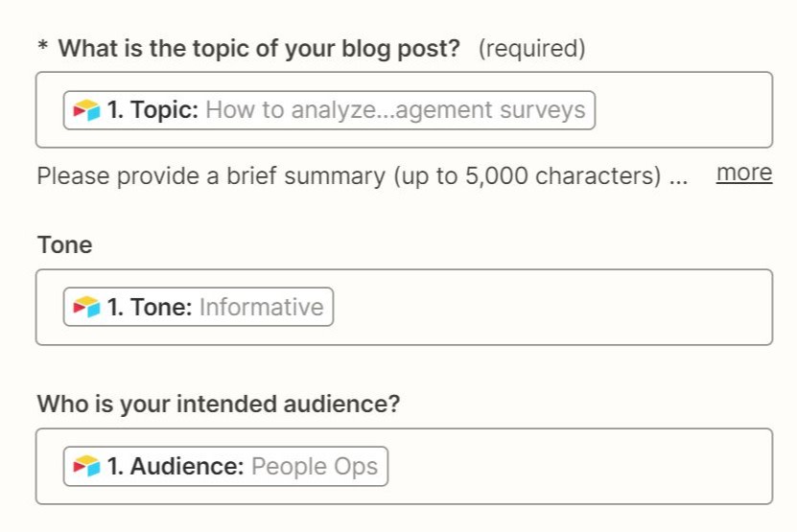The image size is (797, 532).
Task: Click empty space inside the blog topic field
Action: pos(681,110)
